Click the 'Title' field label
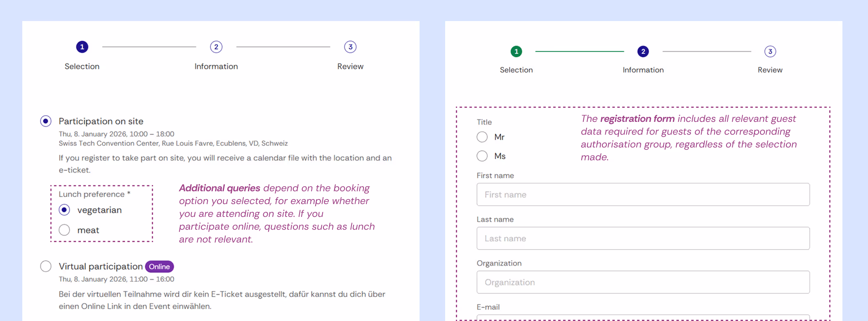This screenshot has height=321, width=868. [484, 122]
